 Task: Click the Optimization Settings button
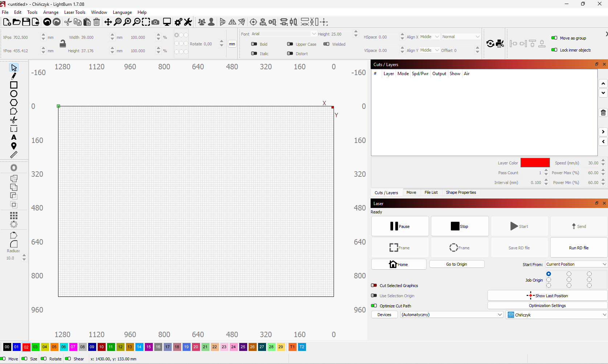(x=547, y=306)
